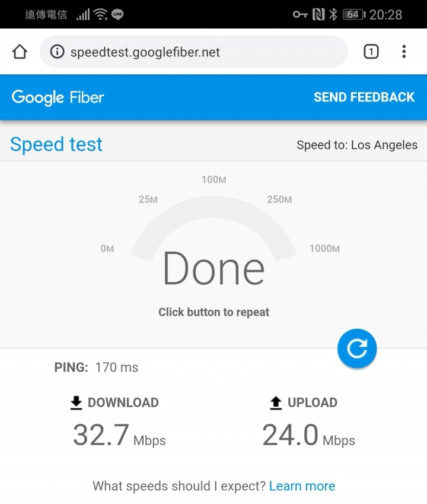Tap the VPN key status icon

[x=300, y=14]
